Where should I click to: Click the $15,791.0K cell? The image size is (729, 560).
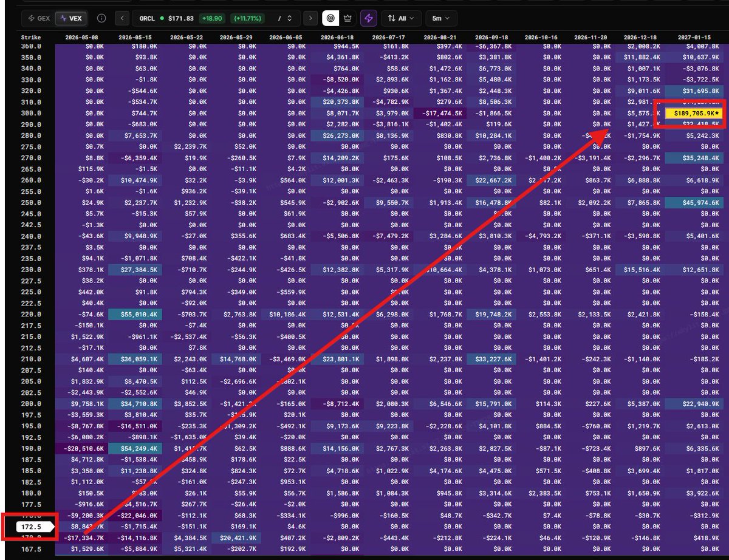[492, 403]
